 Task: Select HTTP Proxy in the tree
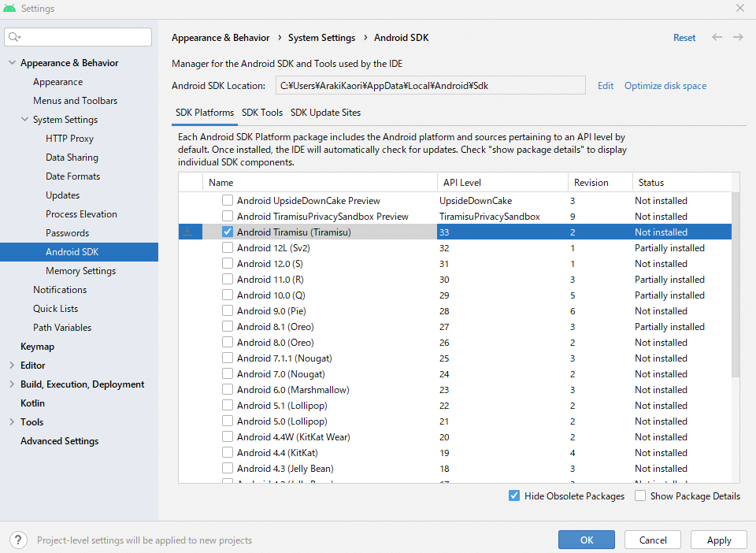click(x=69, y=139)
